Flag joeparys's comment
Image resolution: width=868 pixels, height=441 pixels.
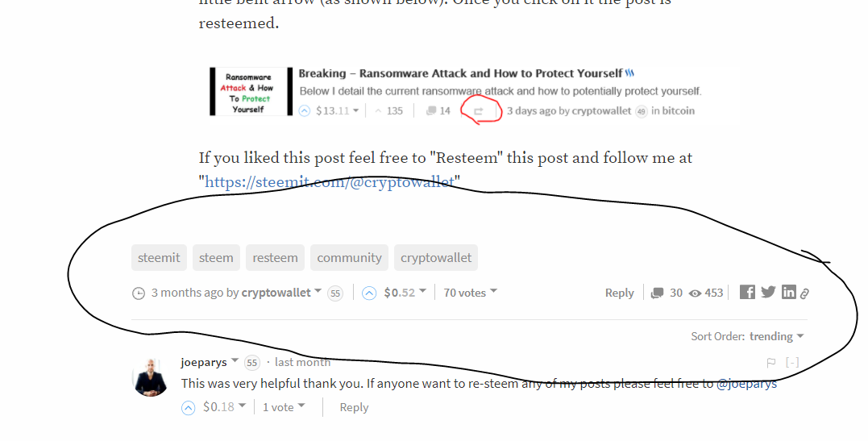pos(771,363)
